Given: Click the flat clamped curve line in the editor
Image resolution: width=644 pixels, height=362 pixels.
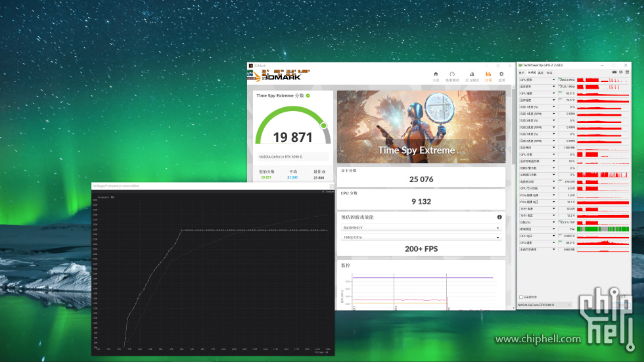Looking at the screenshot, I should tap(255, 230).
